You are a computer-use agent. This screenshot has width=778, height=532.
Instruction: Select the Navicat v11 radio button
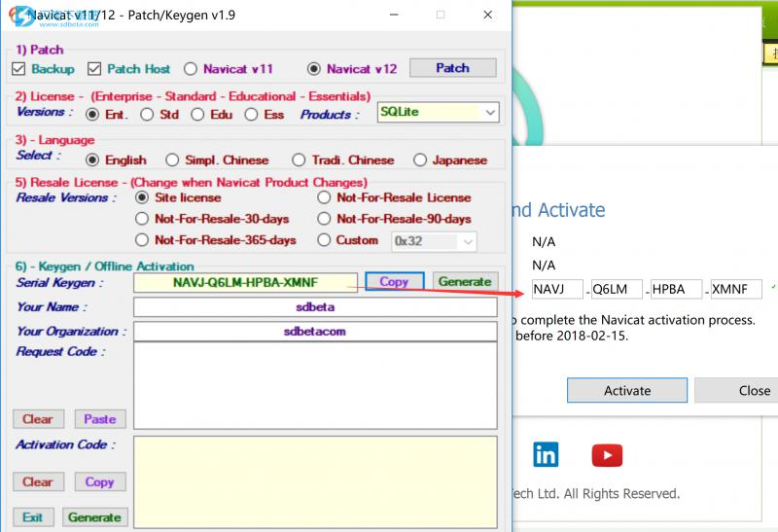191,68
